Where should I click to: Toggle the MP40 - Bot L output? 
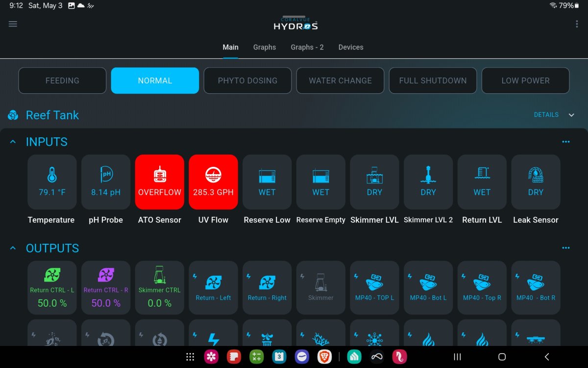click(x=428, y=288)
